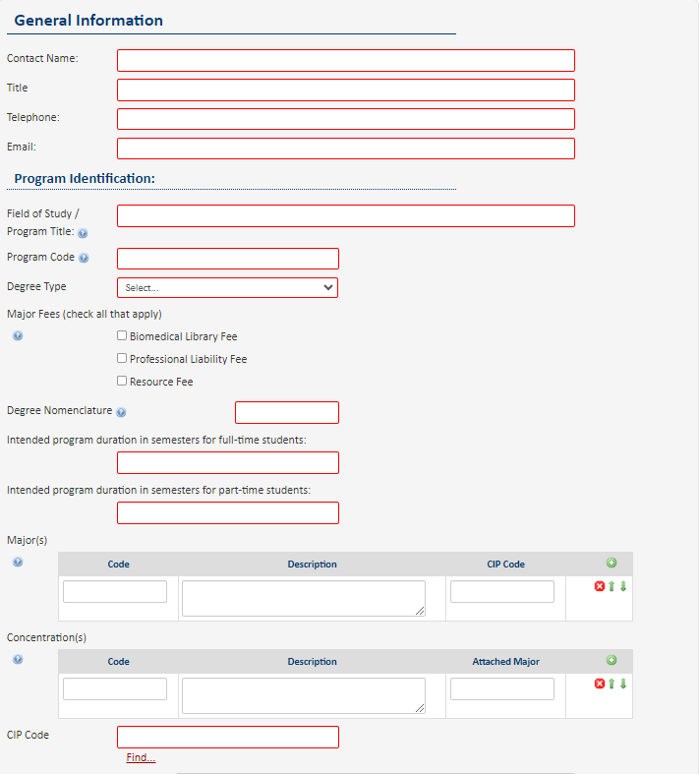The height and width of the screenshot is (774, 700).
Task: Delete the Major(s) table row
Action: coord(600,586)
